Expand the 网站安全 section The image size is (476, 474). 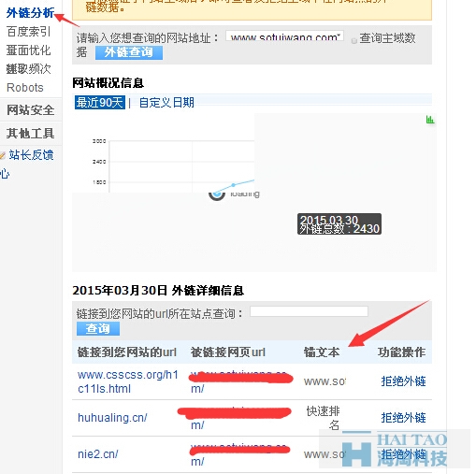pyautogui.click(x=31, y=110)
